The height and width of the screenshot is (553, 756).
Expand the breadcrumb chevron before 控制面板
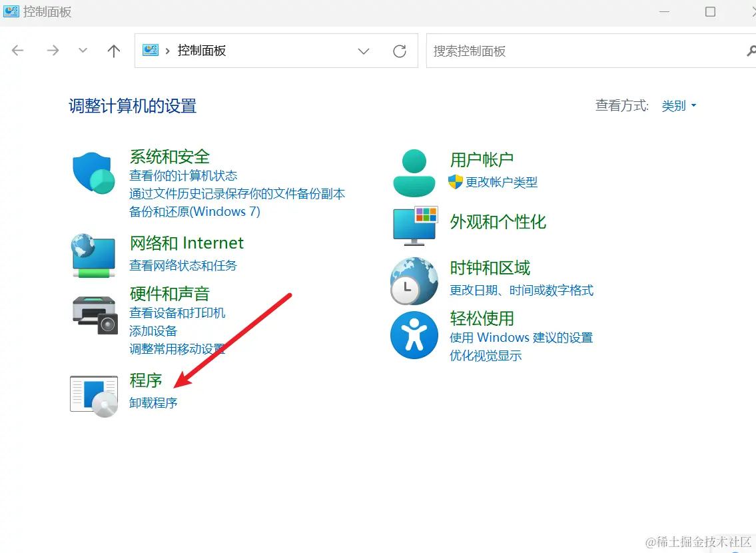pyautogui.click(x=167, y=51)
